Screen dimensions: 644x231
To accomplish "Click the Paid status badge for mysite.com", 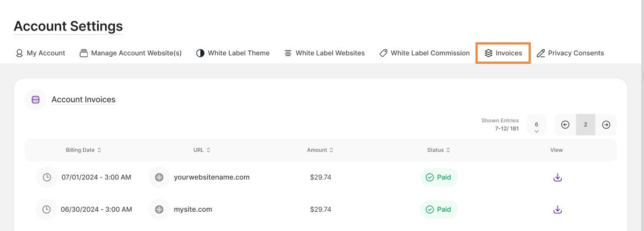I will [438, 210].
